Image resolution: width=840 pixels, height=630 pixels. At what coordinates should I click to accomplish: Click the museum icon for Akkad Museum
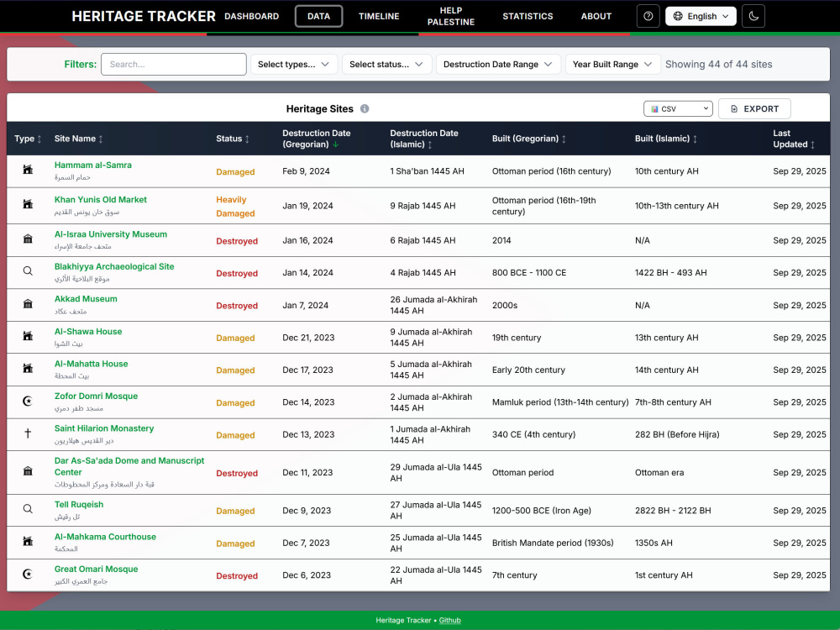pos(28,304)
